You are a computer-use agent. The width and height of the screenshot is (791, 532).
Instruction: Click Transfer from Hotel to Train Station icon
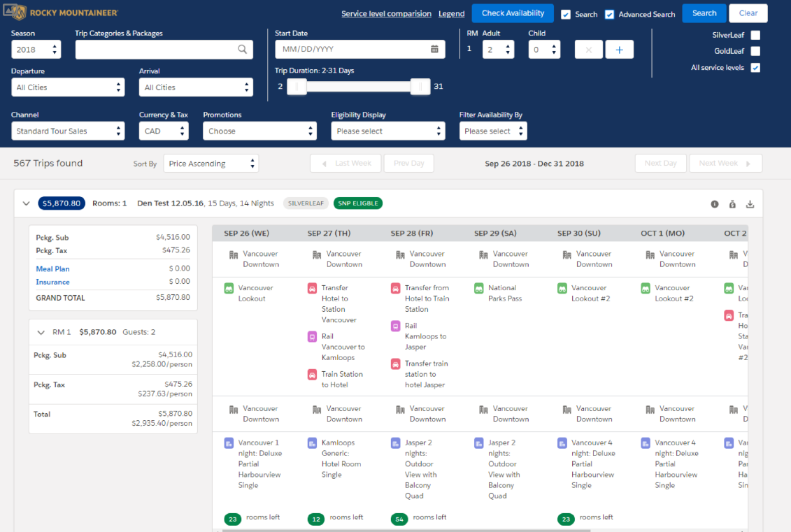tap(396, 289)
